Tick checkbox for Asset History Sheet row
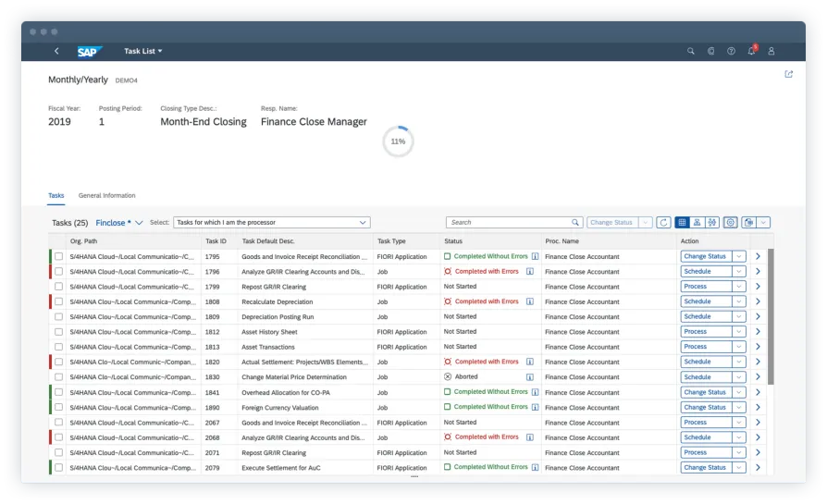The image size is (827, 504). coord(59,332)
